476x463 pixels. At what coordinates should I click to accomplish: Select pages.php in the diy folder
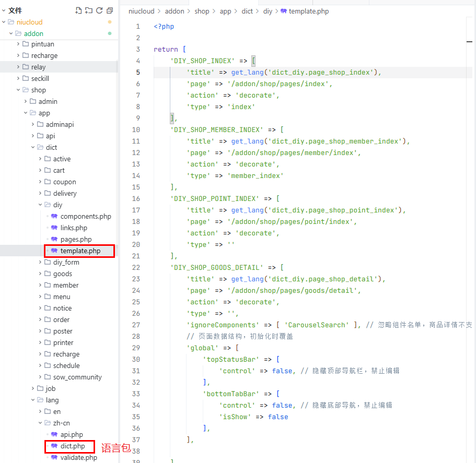76,239
